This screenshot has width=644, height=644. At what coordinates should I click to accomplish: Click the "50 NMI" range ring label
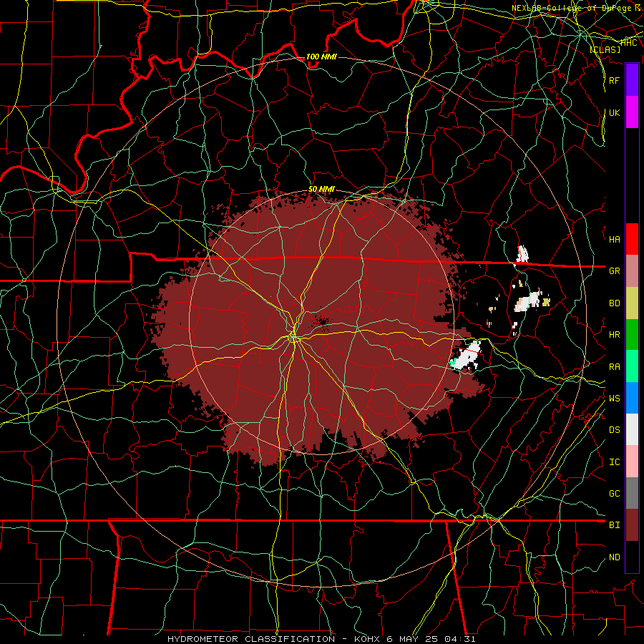pyautogui.click(x=321, y=189)
